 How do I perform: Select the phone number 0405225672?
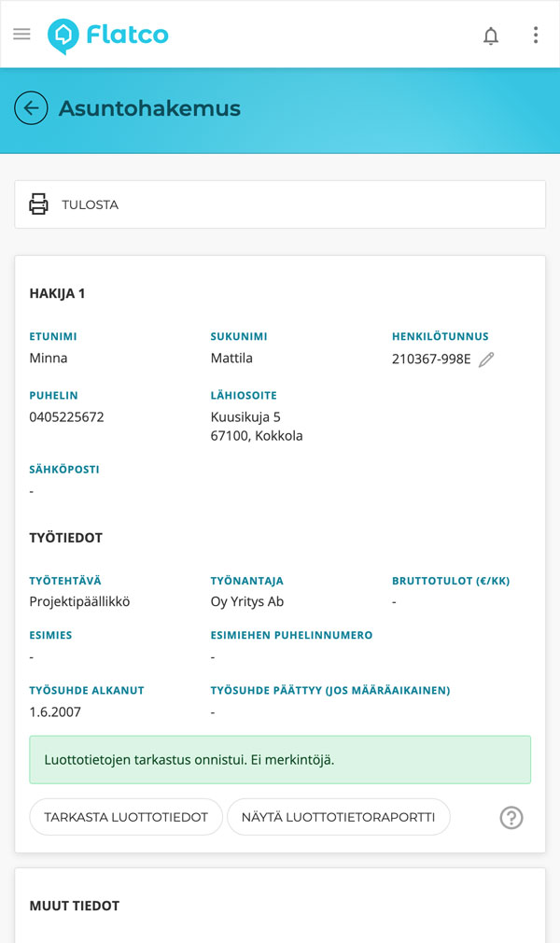tap(67, 417)
